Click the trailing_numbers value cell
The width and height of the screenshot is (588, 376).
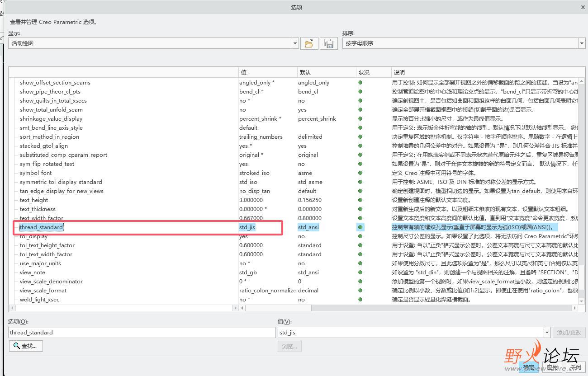pos(261,137)
